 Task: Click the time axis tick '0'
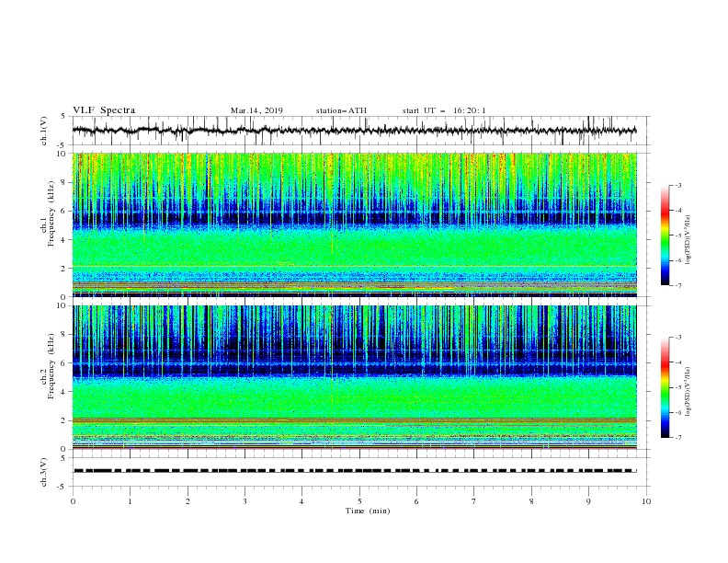73,501
